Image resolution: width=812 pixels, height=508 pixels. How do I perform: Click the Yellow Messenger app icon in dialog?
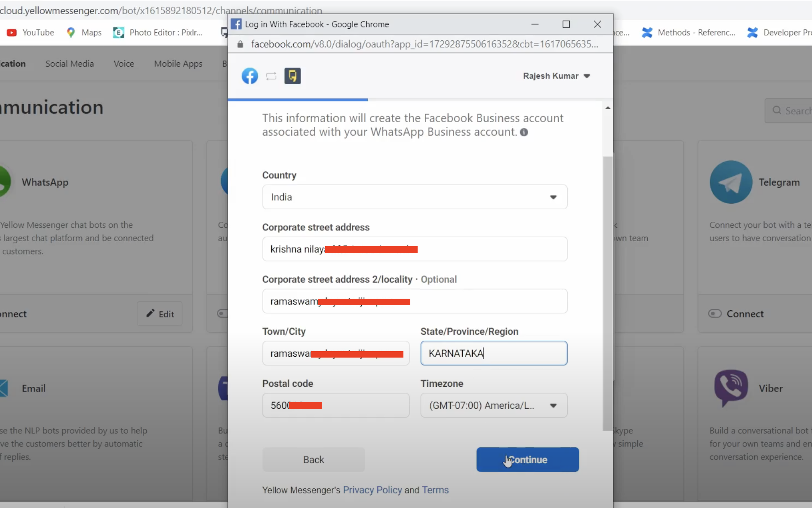point(292,76)
